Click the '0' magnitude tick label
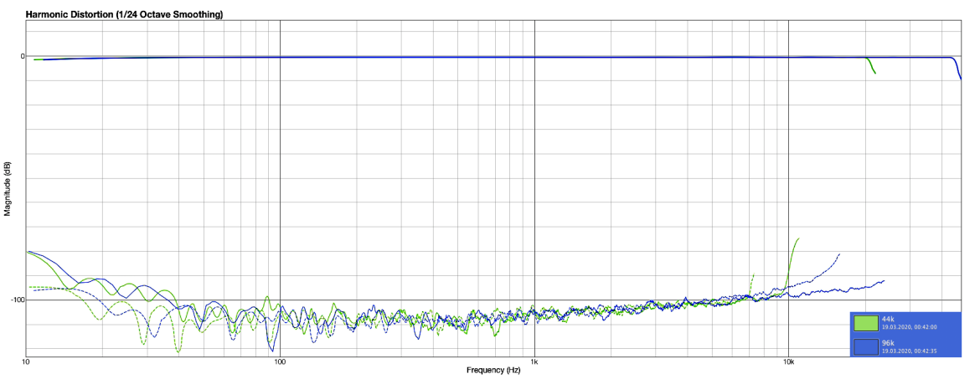The height and width of the screenshot is (379, 980). (x=23, y=56)
